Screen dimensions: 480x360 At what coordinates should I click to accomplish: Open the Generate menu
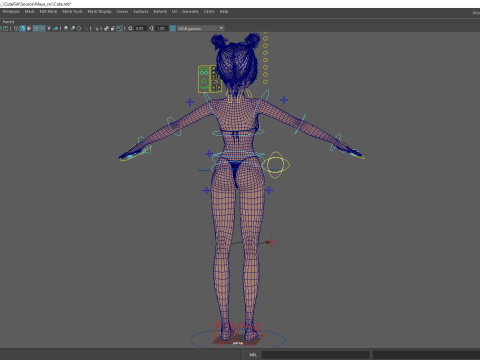[x=190, y=11]
